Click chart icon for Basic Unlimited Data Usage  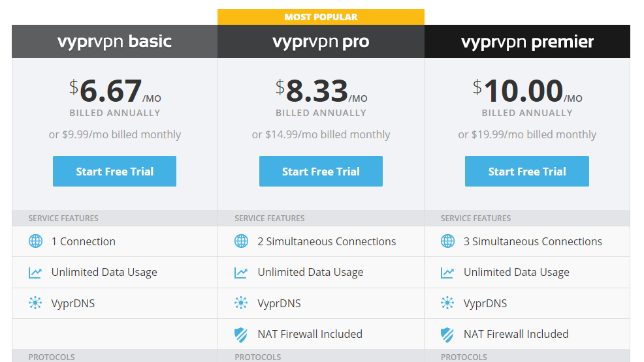click(35, 273)
